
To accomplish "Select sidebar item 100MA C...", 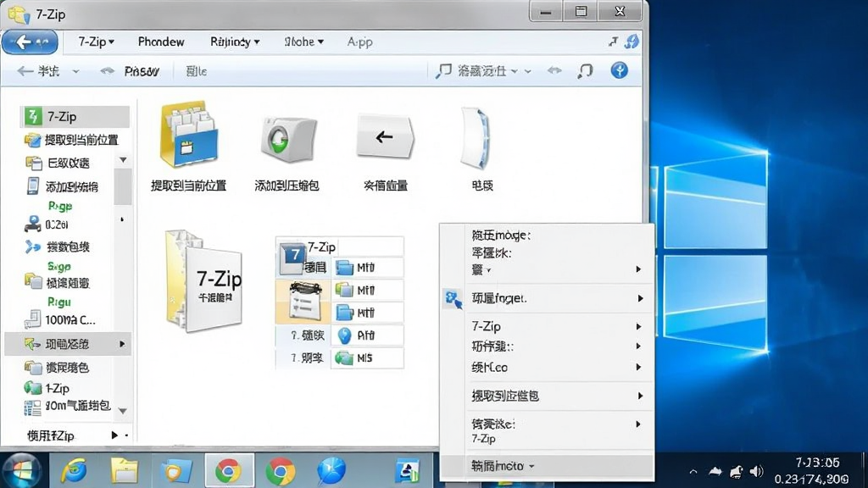I will [61, 319].
